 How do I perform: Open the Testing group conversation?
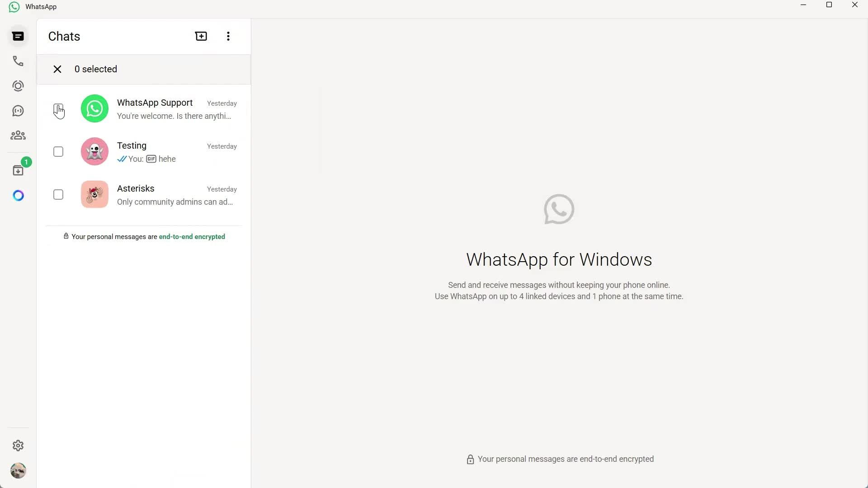pyautogui.click(x=158, y=151)
